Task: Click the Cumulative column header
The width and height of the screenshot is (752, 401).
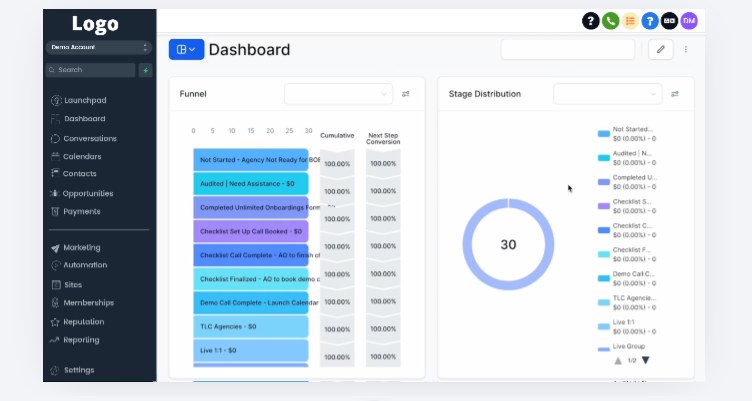Action: click(337, 136)
